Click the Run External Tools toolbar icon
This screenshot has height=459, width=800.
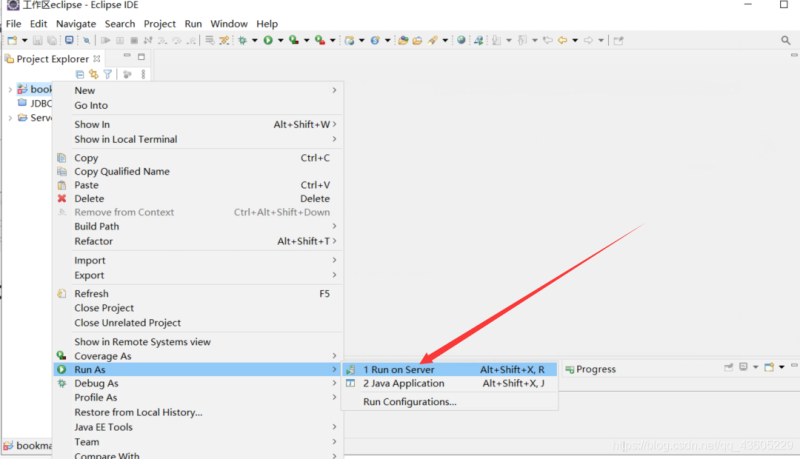pyautogui.click(x=320, y=40)
